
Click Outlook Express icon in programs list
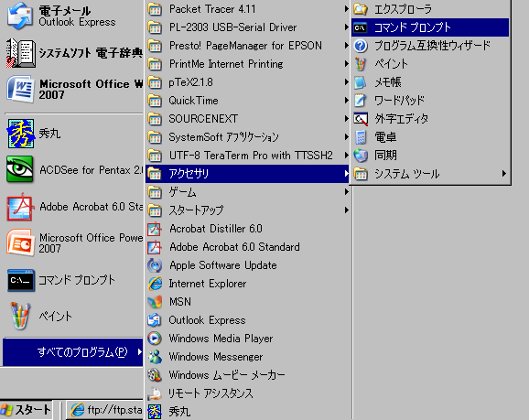point(155,320)
